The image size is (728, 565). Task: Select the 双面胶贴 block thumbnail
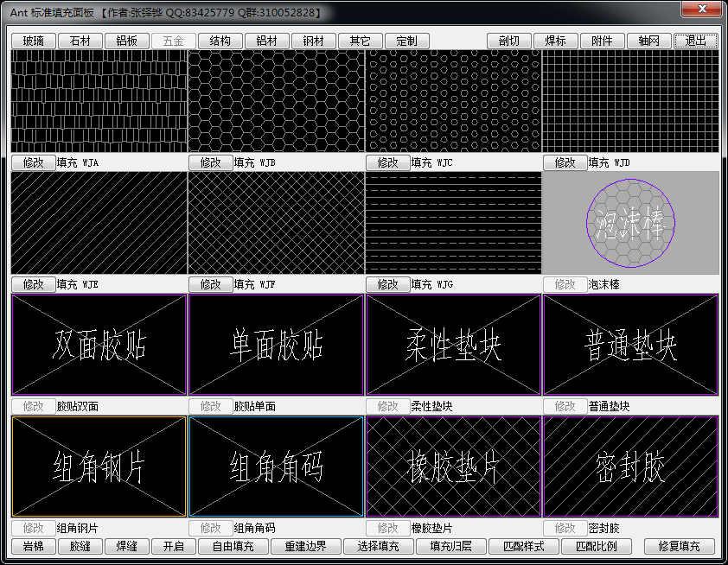pyautogui.click(x=99, y=345)
